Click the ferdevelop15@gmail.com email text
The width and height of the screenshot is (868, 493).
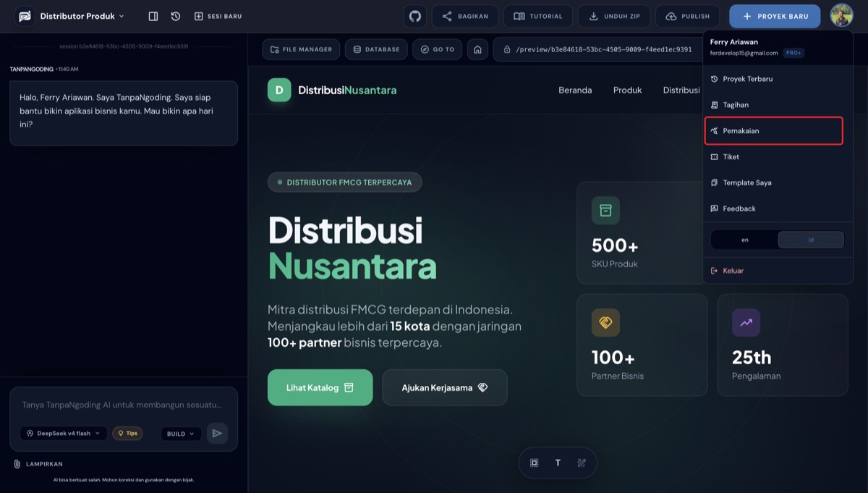point(744,53)
